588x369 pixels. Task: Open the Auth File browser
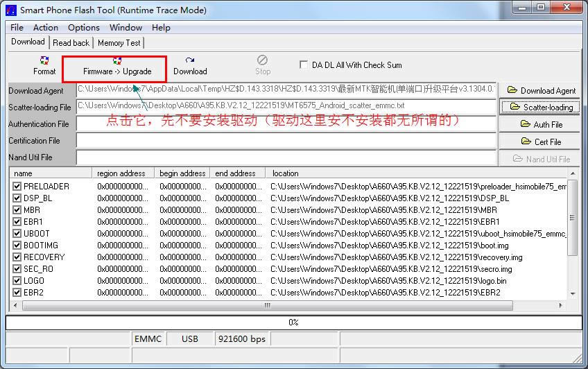tap(540, 124)
